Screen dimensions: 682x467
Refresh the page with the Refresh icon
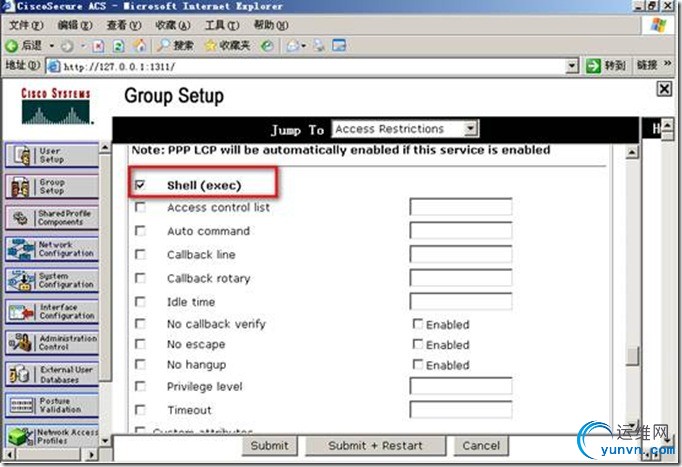pyautogui.click(x=119, y=46)
